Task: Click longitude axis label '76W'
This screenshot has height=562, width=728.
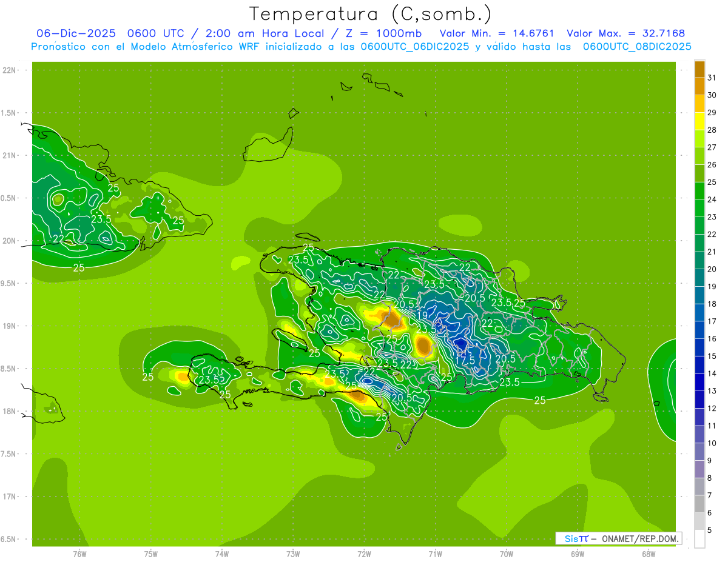Action: 79,554
